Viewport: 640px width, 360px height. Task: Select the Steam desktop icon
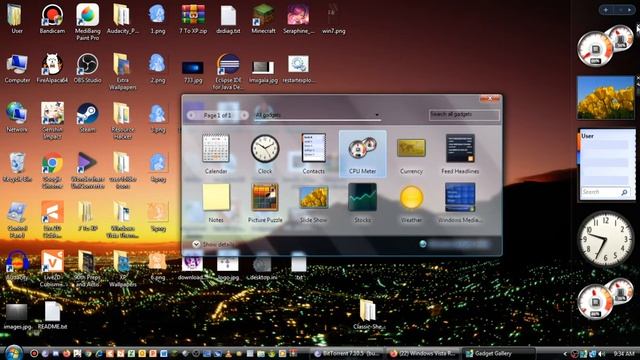click(x=87, y=118)
